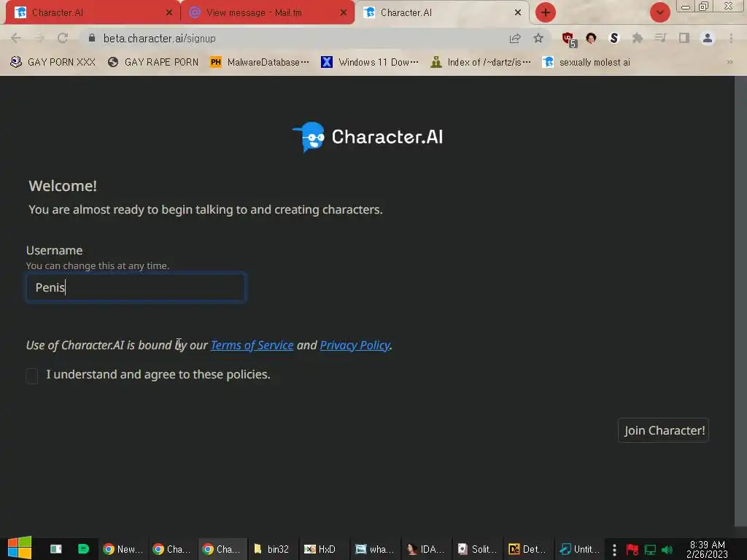Image resolution: width=747 pixels, height=560 pixels.
Task: Open the round avatar face extension icon
Action: point(591,38)
